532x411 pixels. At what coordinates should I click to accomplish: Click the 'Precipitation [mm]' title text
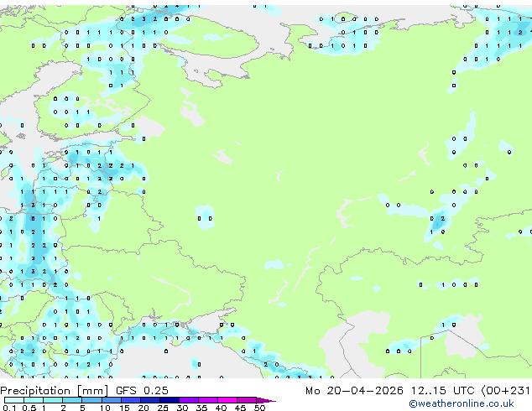pos(55,391)
